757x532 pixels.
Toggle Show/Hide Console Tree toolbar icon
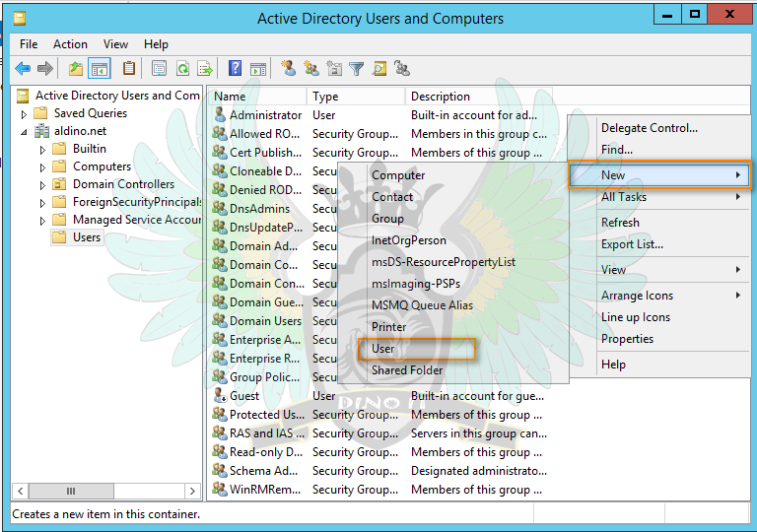pos(100,69)
